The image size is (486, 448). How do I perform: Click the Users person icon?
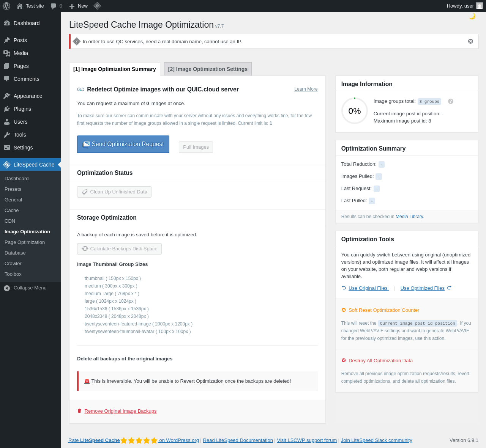7,122
